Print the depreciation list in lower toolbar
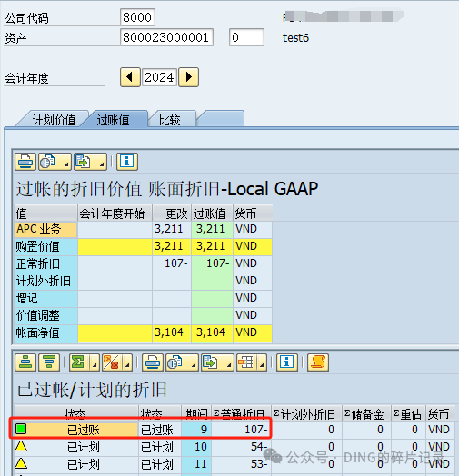The image size is (459, 476). 152,362
